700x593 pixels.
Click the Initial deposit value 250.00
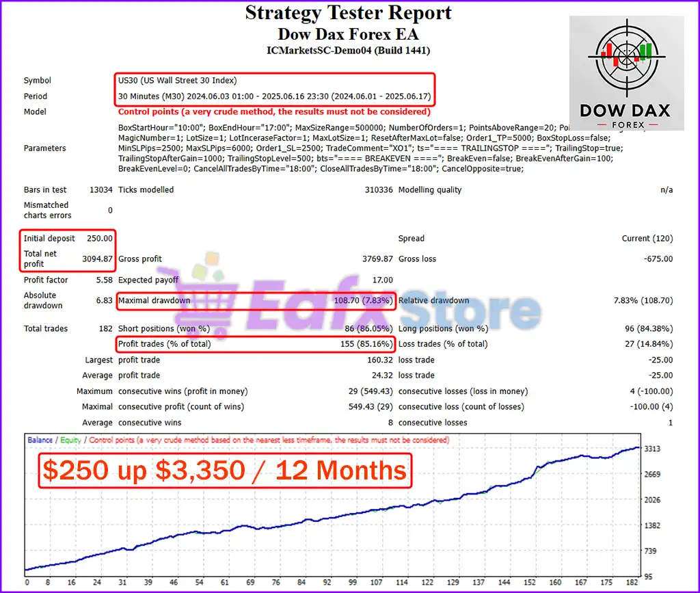coord(100,239)
